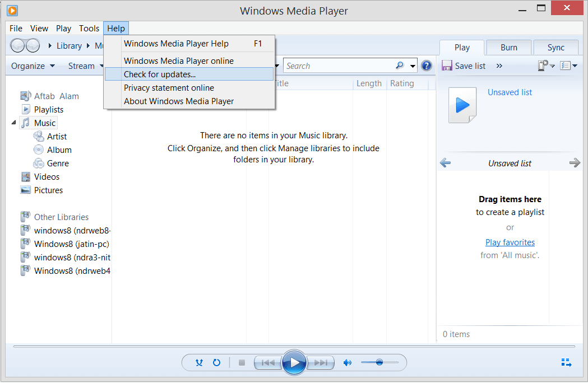Choose Windows Media Player online entry
Image resolution: width=588 pixels, height=383 pixels.
(189, 60)
